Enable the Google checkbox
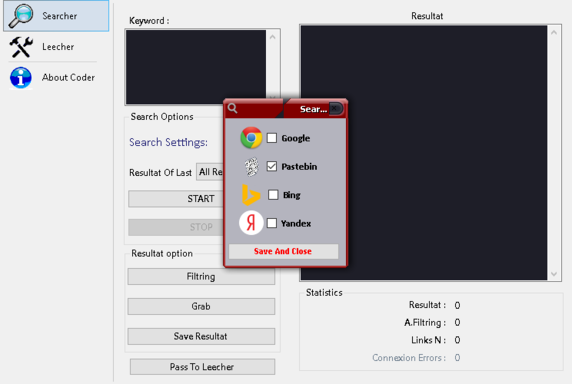This screenshot has width=572, height=384. coord(272,138)
